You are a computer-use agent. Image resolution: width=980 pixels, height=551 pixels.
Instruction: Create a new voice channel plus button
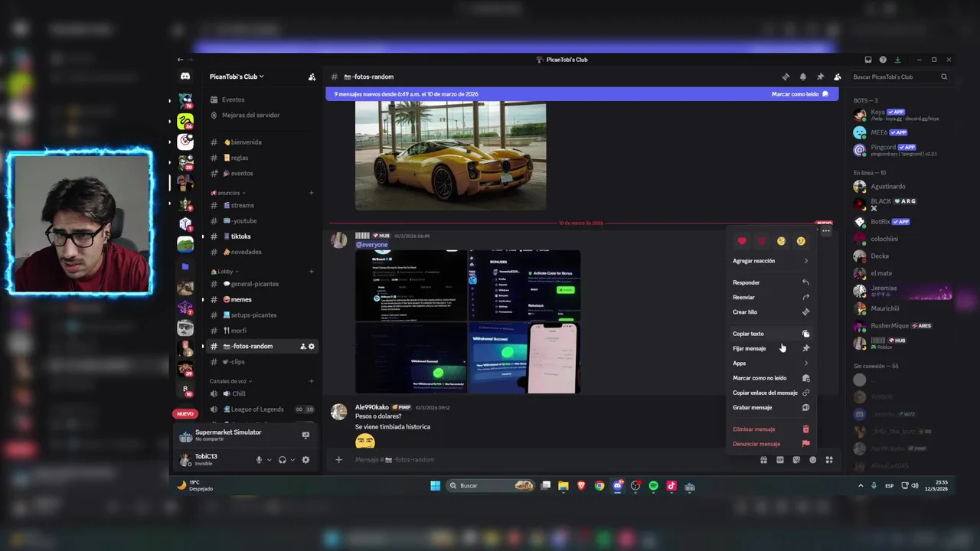pos(312,381)
